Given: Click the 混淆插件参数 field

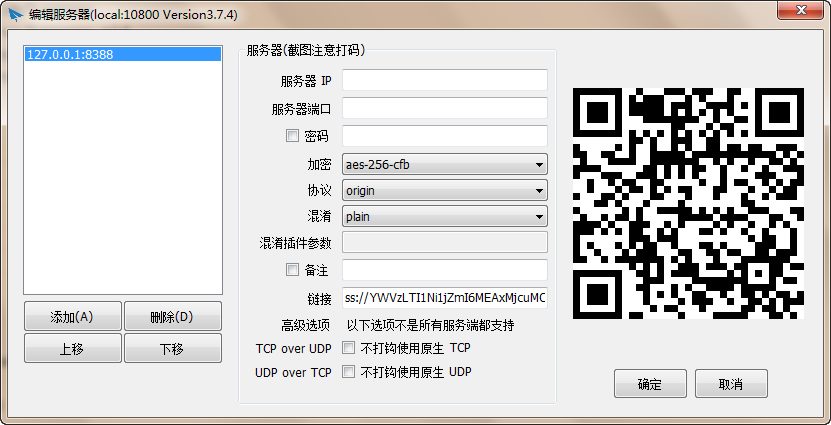Looking at the screenshot, I should (x=445, y=243).
